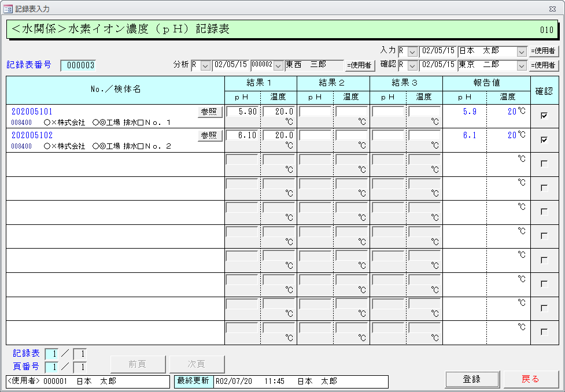Select the 分析 date field 02/05/15
Screen dimensions: 565x392
[231, 65]
